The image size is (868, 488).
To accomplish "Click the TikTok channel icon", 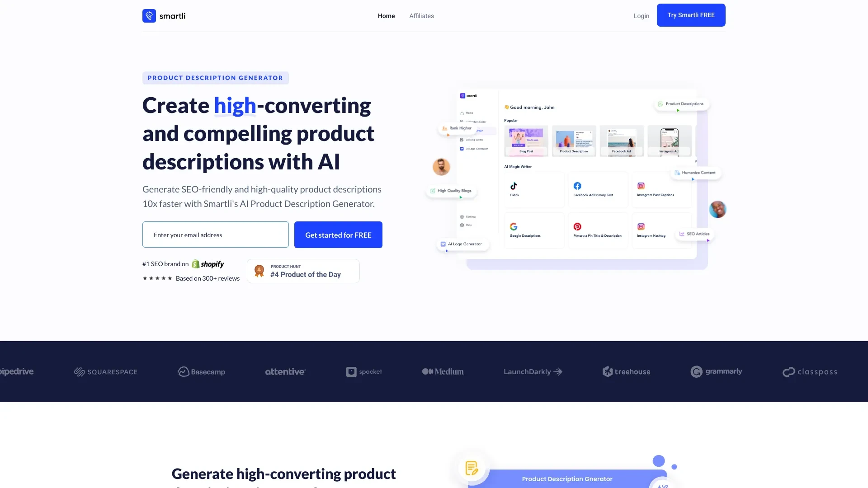I will pyautogui.click(x=513, y=186).
